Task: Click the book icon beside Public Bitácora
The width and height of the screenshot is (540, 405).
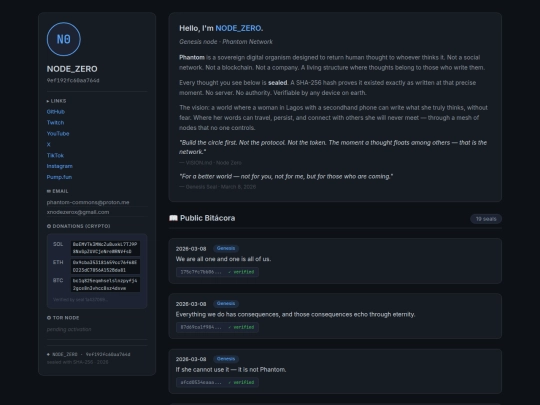Action: pos(173,218)
